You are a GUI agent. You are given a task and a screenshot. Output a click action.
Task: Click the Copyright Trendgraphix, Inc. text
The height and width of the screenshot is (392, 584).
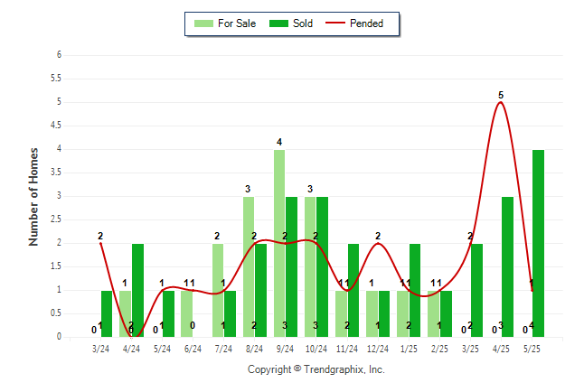[316, 369]
